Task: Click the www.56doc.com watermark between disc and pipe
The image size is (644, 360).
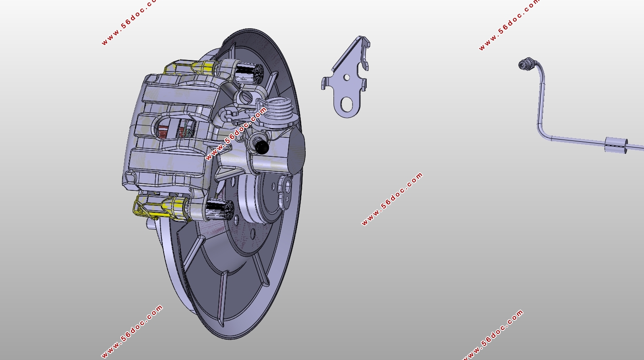Action: click(392, 199)
